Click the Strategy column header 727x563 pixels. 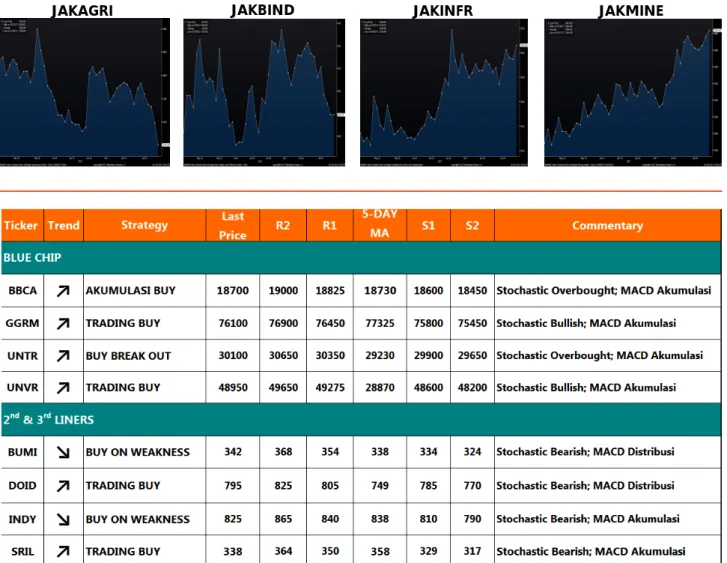tap(145, 225)
